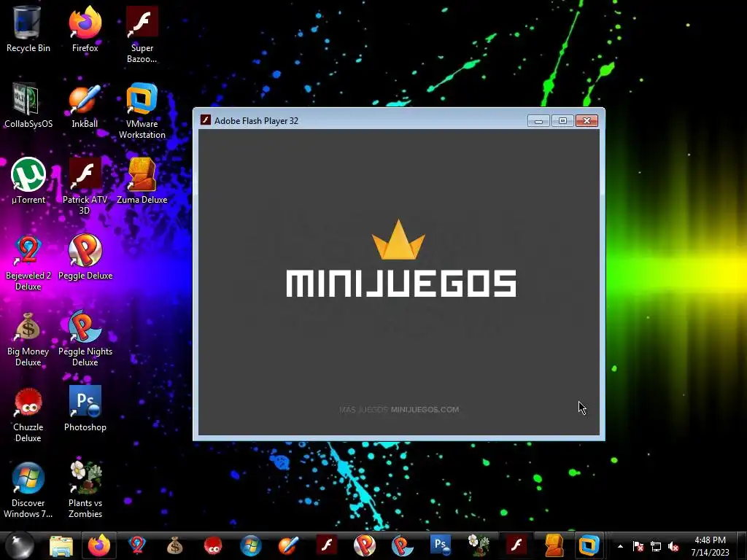Open File Explorer from the taskbar
The height and width of the screenshot is (560, 747).
tap(61, 545)
